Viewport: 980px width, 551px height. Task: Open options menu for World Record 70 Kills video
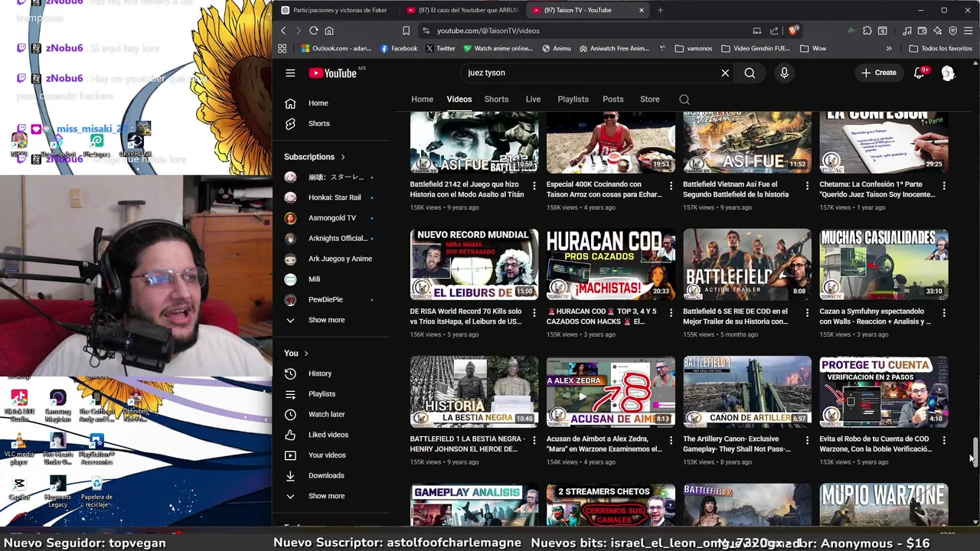[x=534, y=312]
